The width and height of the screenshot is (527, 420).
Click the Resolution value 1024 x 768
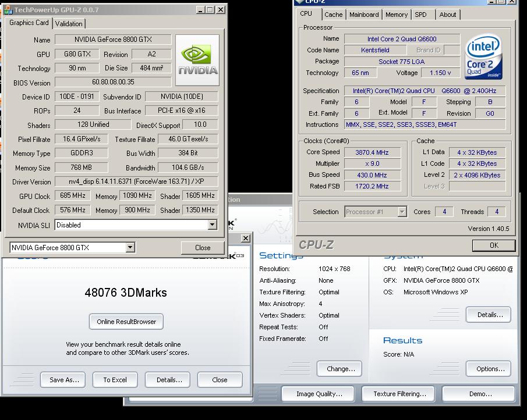334,269
